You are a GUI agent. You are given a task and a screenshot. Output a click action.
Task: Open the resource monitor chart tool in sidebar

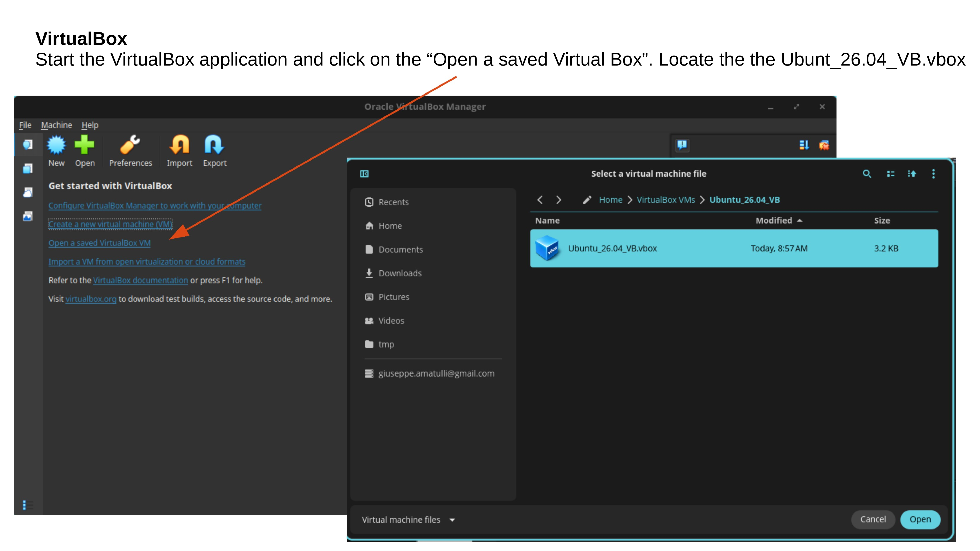(x=28, y=216)
